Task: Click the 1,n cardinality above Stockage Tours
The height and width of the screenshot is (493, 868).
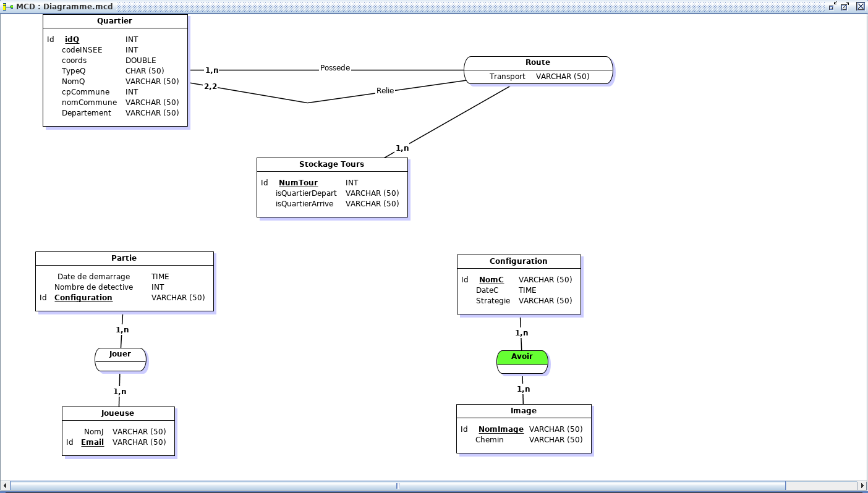Action: (x=402, y=148)
